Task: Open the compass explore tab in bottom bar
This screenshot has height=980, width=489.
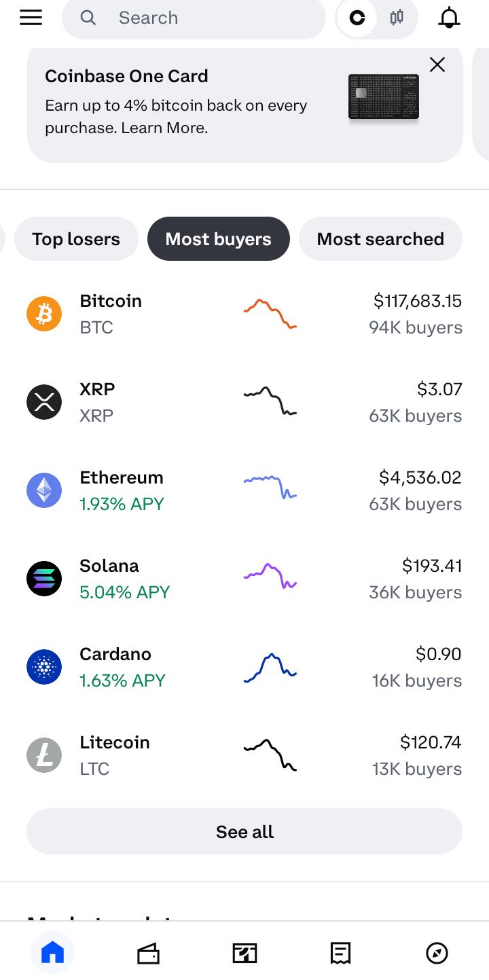Action: pos(437,954)
